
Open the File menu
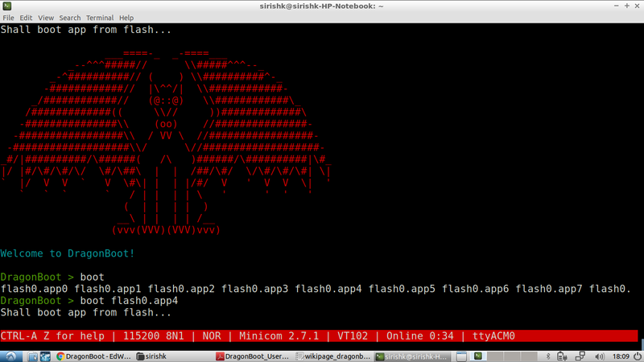pyautogui.click(x=8, y=18)
